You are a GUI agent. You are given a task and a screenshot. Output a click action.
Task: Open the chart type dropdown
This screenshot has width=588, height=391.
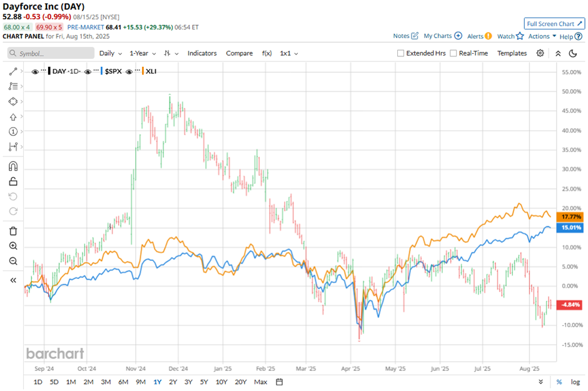(x=171, y=53)
